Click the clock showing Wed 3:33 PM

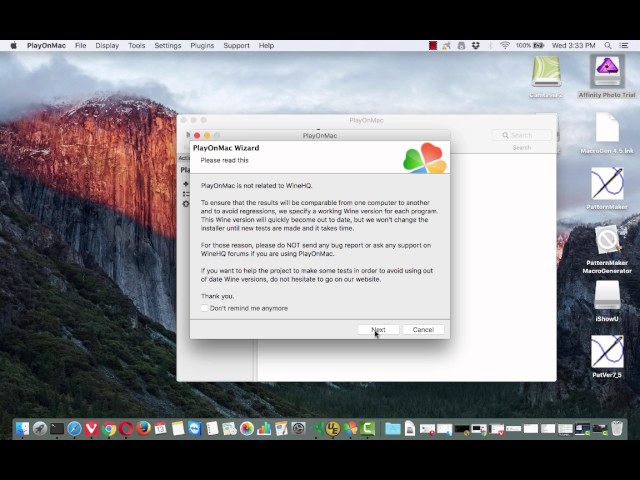point(573,45)
